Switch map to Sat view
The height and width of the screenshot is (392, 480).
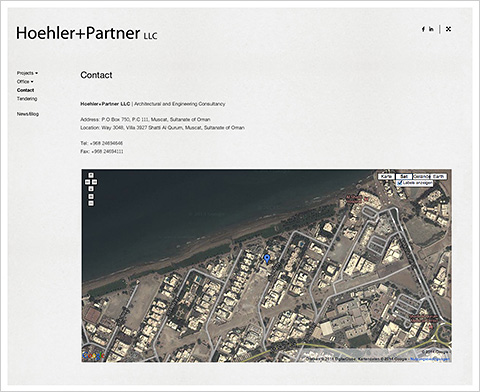point(404,176)
